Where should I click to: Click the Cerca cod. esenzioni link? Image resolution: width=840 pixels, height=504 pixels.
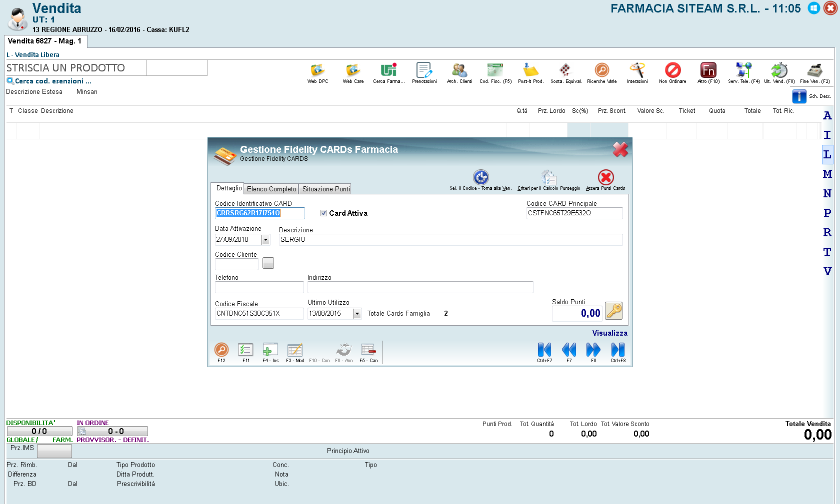(x=53, y=81)
